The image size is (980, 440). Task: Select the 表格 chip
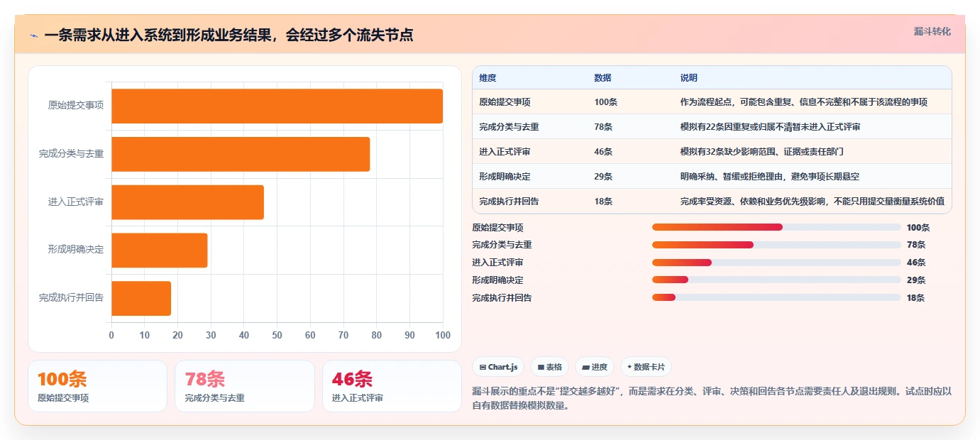pos(549,367)
